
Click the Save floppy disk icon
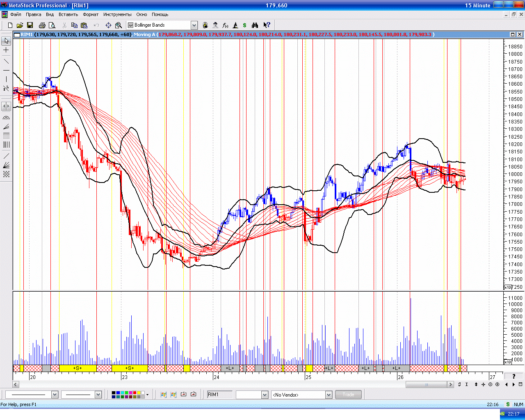[x=30, y=25]
